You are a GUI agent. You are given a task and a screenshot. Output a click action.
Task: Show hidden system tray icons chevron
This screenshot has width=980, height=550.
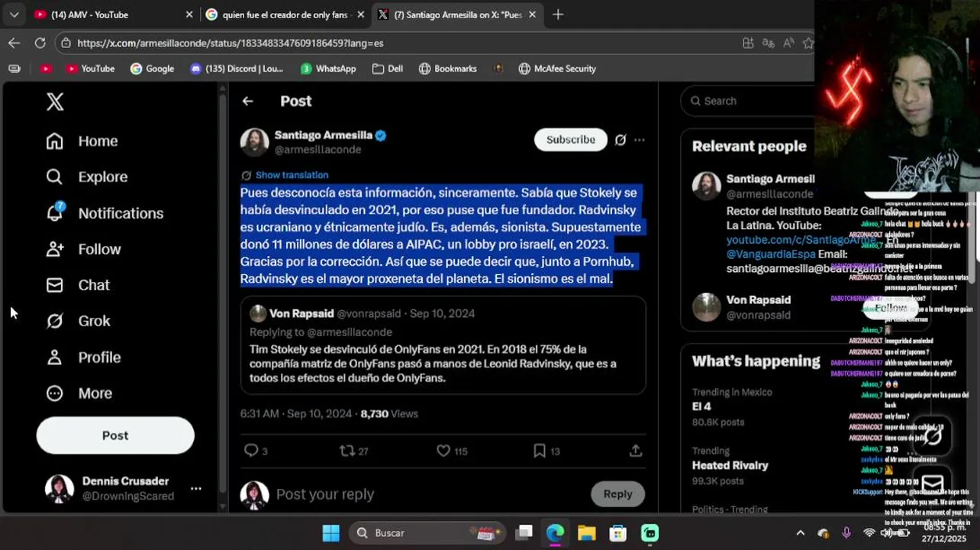click(x=800, y=533)
